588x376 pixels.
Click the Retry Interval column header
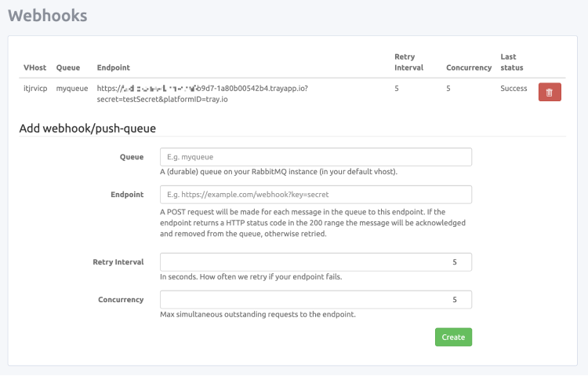(x=408, y=62)
